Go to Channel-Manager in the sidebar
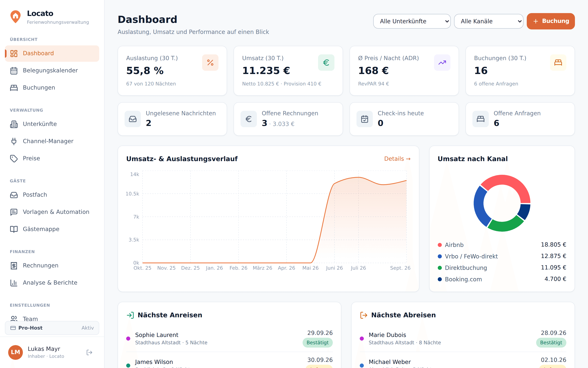Screen dimensions: 588x368 [52, 141]
